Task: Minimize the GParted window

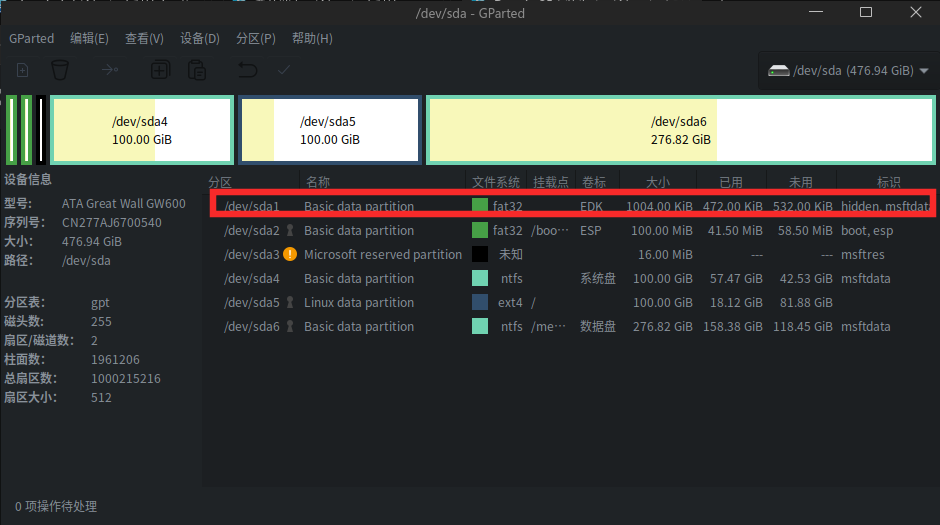Action: point(816,12)
